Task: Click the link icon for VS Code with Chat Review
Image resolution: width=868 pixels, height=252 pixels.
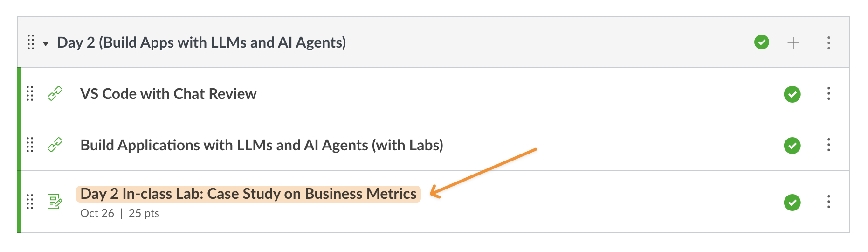Action: tap(55, 94)
